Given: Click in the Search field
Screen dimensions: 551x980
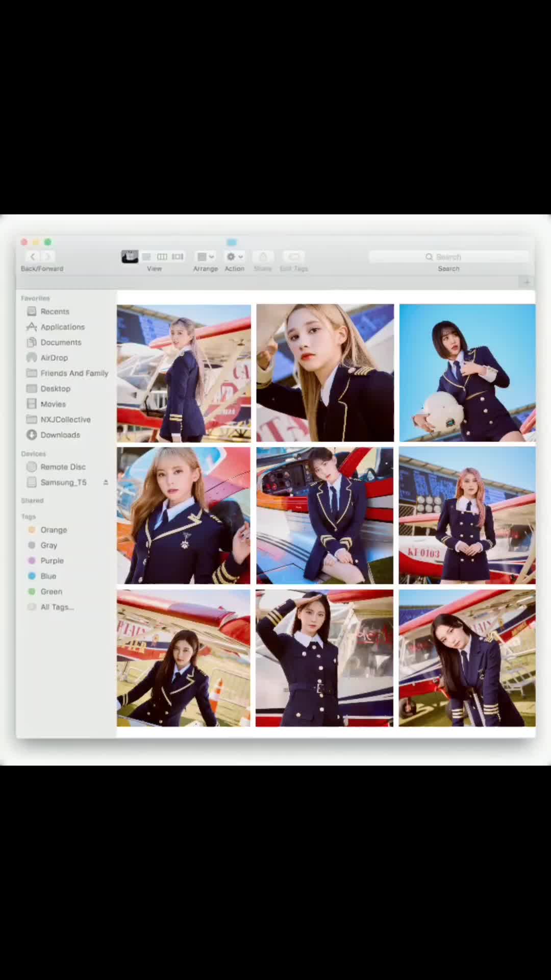Looking at the screenshot, I should (449, 257).
